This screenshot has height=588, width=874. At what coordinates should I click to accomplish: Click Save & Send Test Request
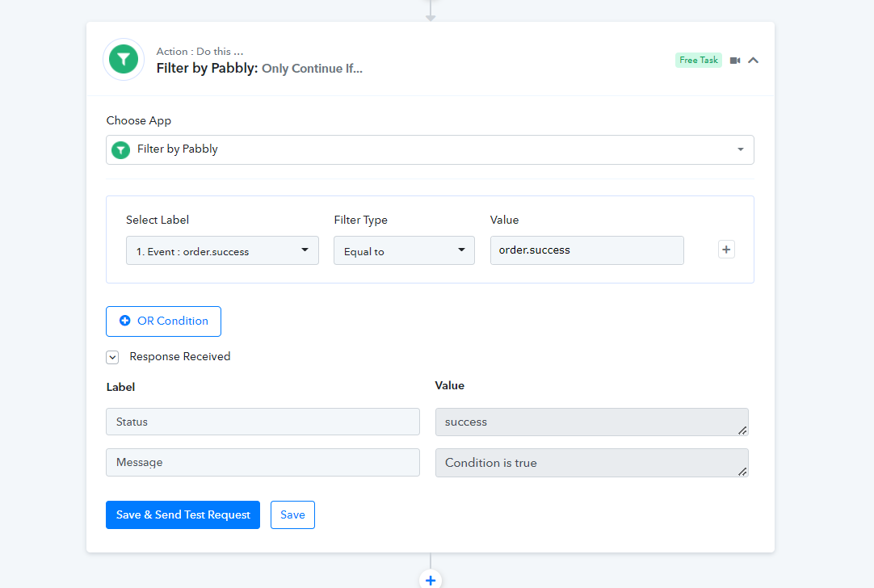pyautogui.click(x=183, y=515)
